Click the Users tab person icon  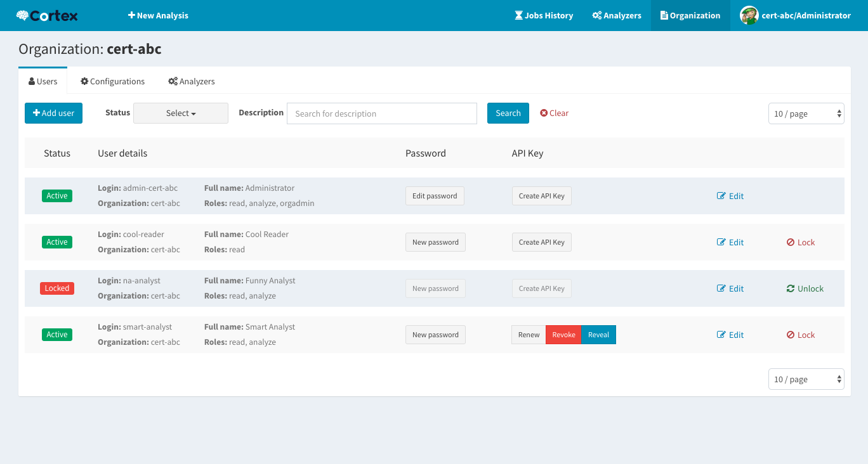coord(31,81)
